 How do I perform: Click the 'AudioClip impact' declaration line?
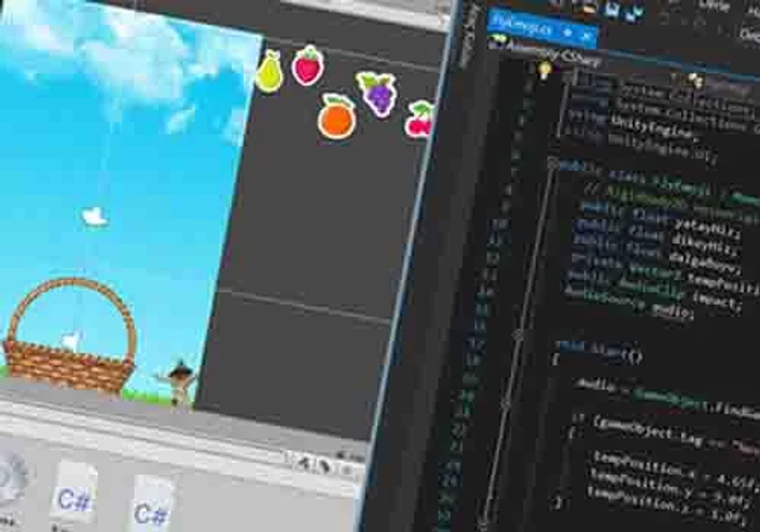[x=655, y=290]
